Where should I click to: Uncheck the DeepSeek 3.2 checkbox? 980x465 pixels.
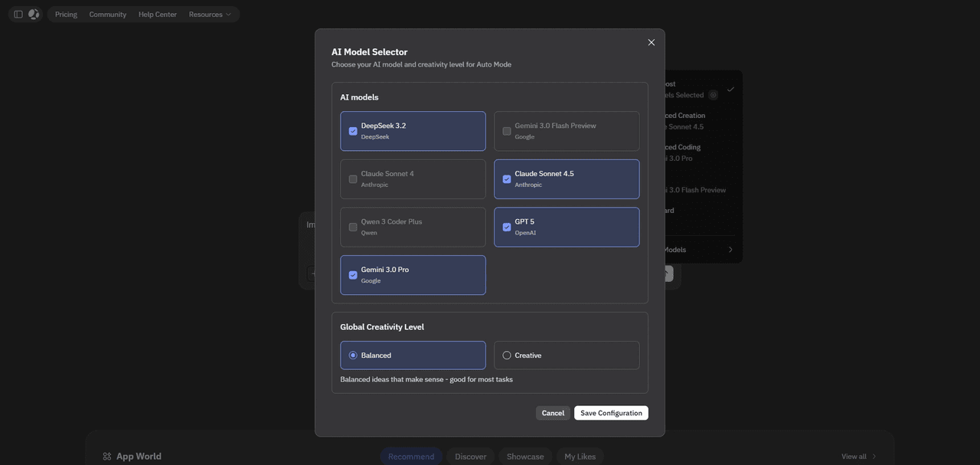[x=353, y=131]
